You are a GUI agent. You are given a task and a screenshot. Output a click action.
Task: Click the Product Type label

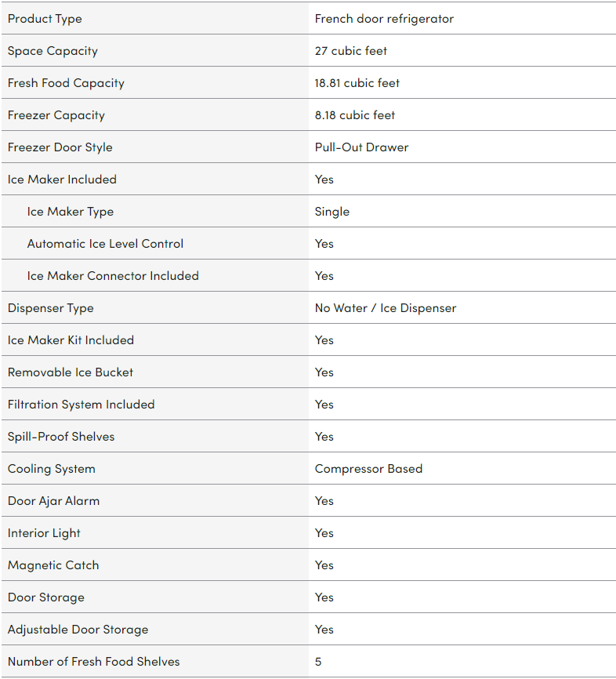pyautogui.click(x=45, y=19)
